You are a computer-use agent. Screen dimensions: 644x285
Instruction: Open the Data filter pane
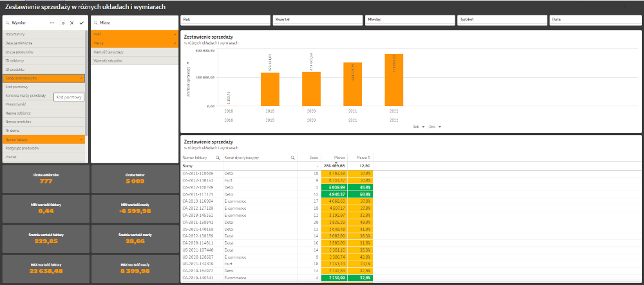tap(595, 21)
